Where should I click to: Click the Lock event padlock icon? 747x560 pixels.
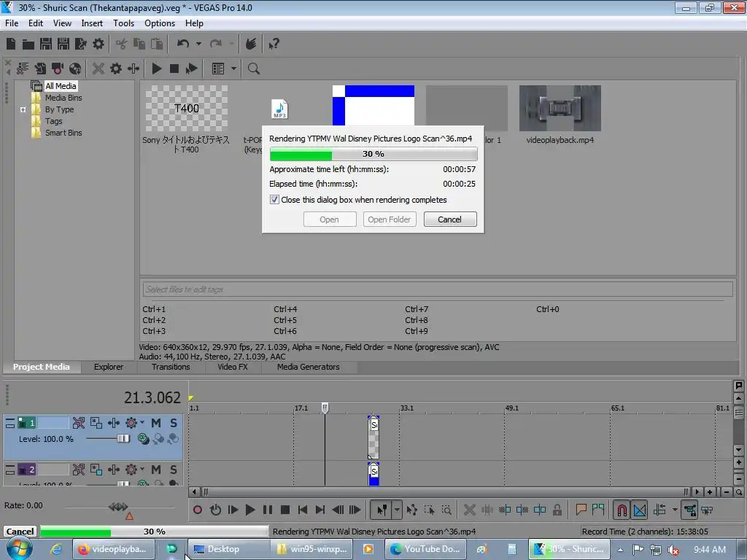pos(557,510)
